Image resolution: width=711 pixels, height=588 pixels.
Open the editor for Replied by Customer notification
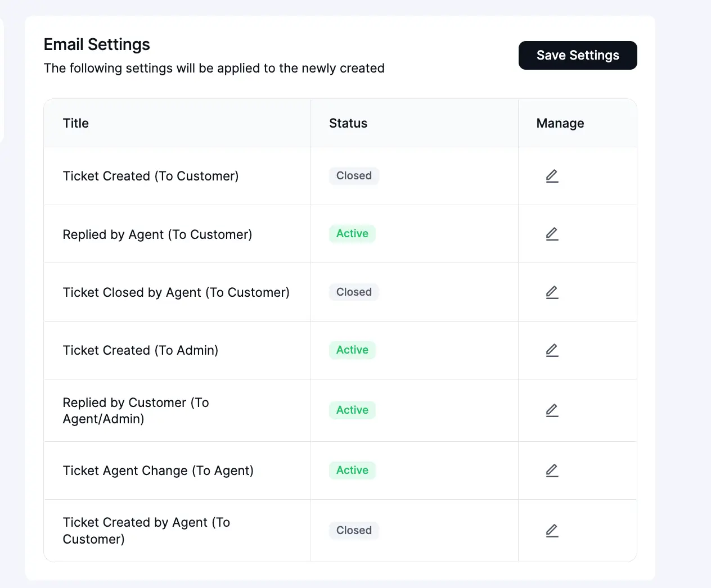[552, 410]
